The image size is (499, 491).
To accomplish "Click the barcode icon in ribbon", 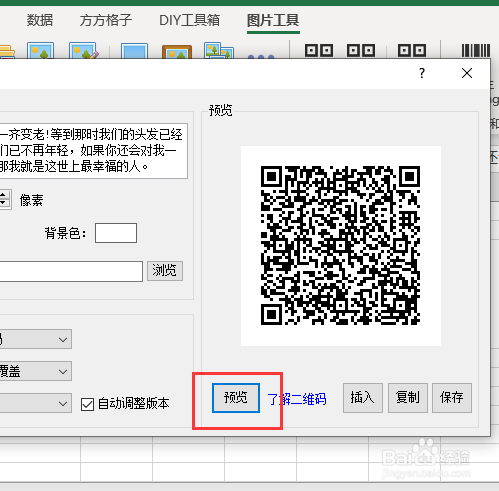I will [x=476, y=51].
